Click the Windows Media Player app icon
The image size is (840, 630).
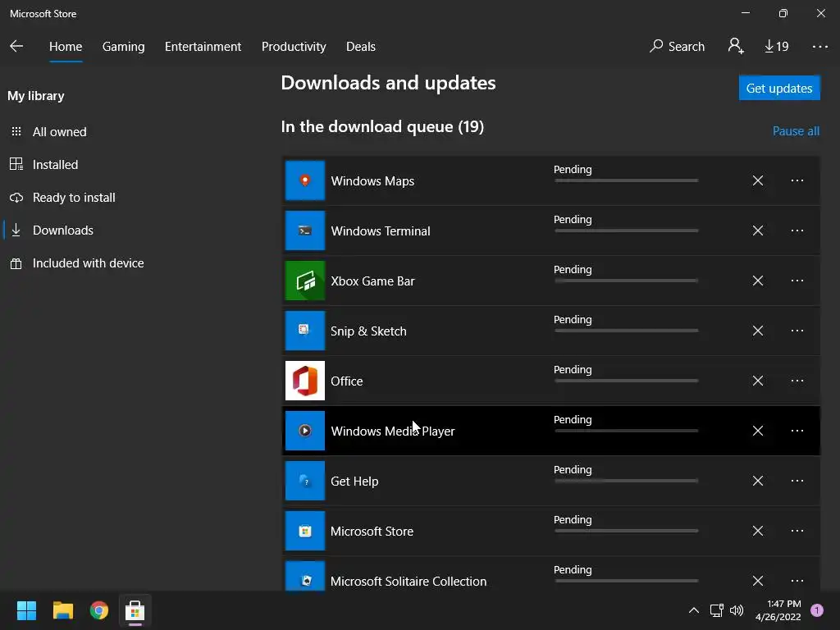coord(305,431)
